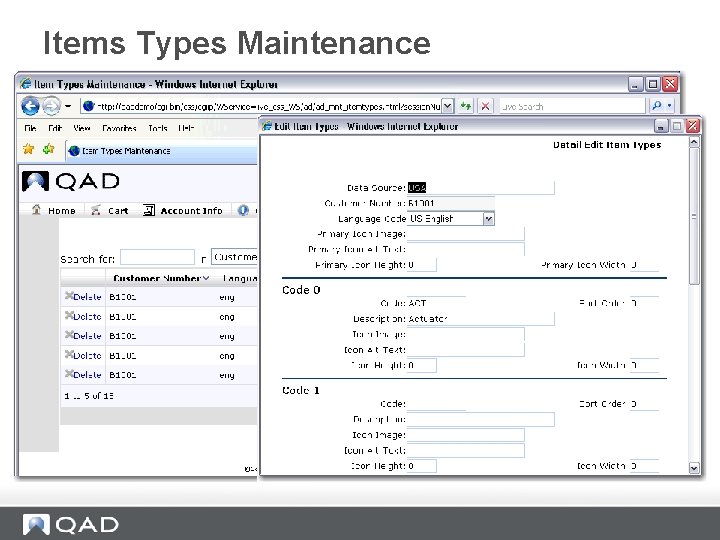Click the Primary Icon Width field
720x540 pixels.
click(644, 264)
